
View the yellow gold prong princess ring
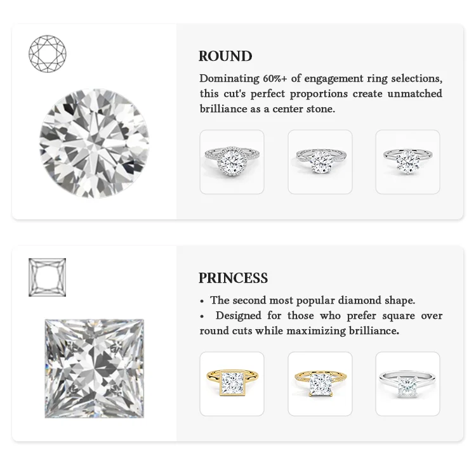click(x=320, y=384)
